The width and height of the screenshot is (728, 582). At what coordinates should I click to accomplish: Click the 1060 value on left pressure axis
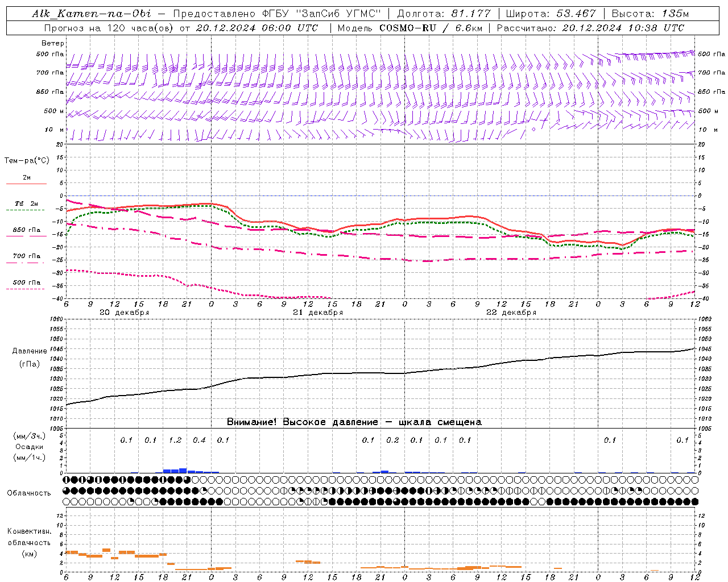[x=57, y=319]
